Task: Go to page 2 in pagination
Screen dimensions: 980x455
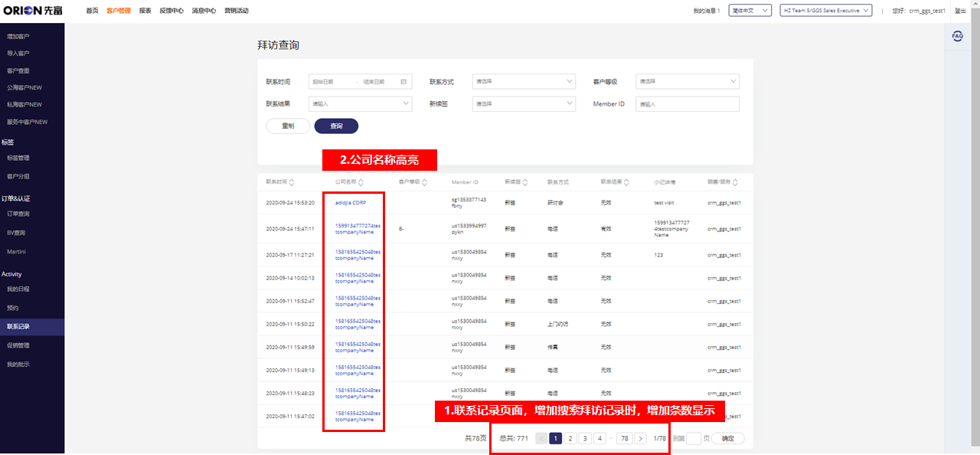Action: coord(570,439)
